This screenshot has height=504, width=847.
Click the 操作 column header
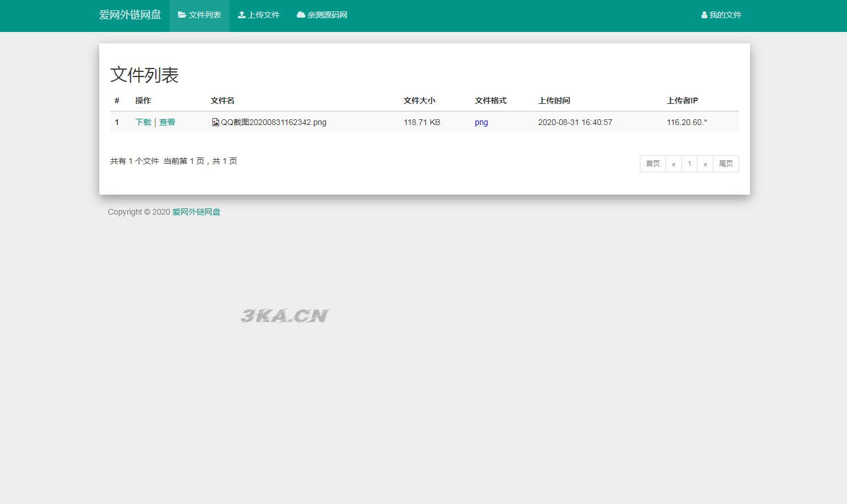point(143,100)
